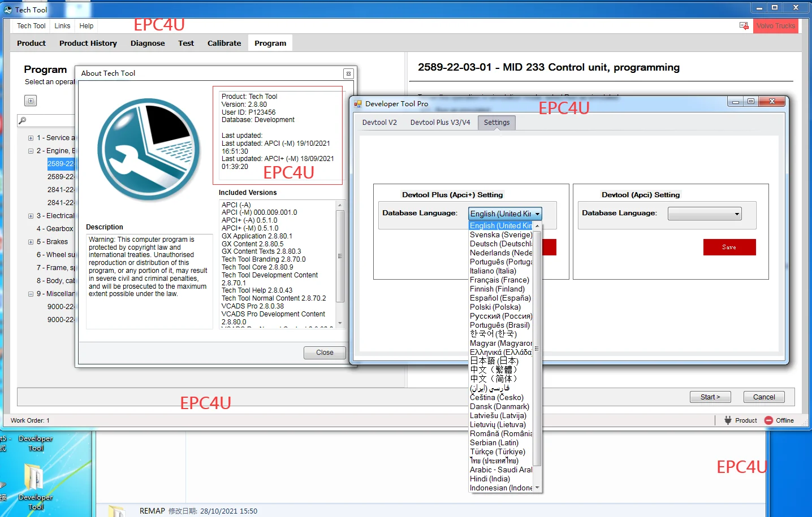Switch to the Product History tab
This screenshot has width=812, height=517.
tap(88, 43)
